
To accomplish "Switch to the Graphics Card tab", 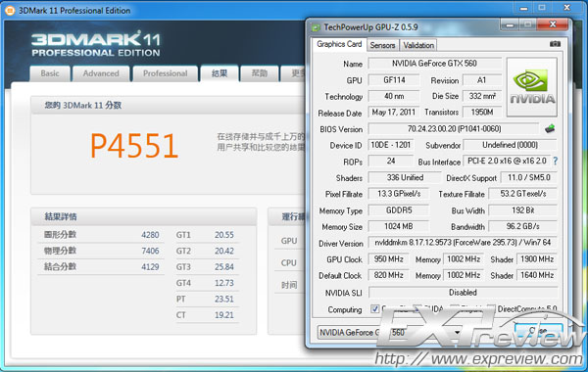I will pyautogui.click(x=339, y=44).
